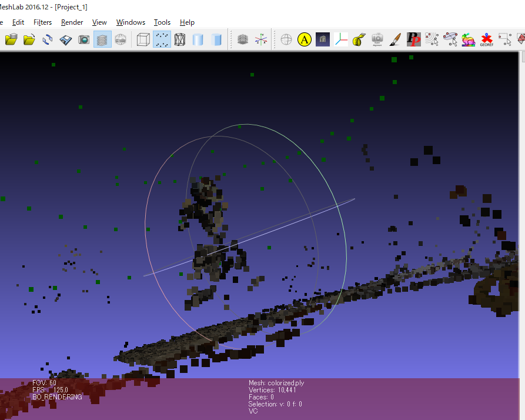The width and height of the screenshot is (525, 420).
Task: Click the Import Mesh folder icon
Action: (29, 39)
